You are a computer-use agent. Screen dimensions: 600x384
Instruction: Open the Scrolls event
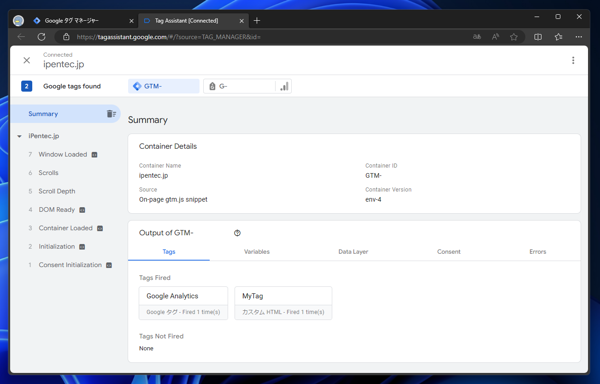[x=48, y=173]
